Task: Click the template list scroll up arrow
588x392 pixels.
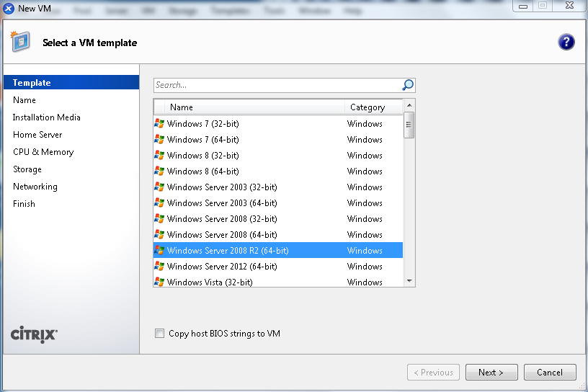Action: 409,105
